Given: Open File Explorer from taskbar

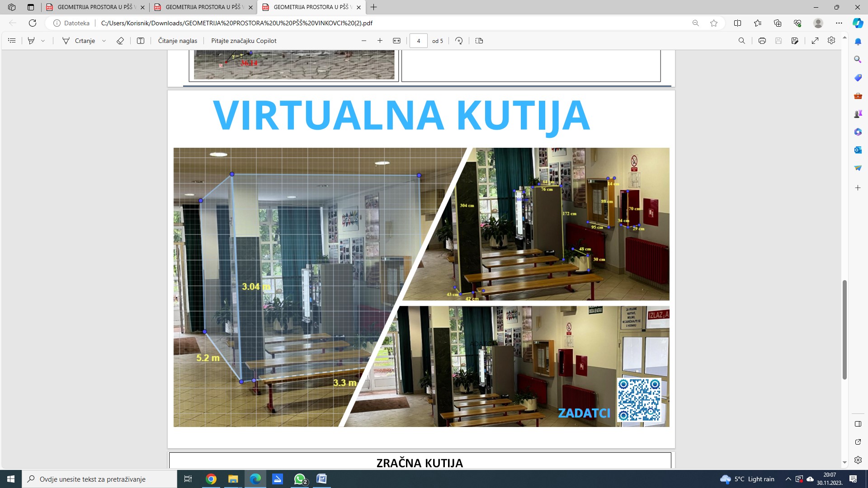Looking at the screenshot, I should tap(233, 479).
